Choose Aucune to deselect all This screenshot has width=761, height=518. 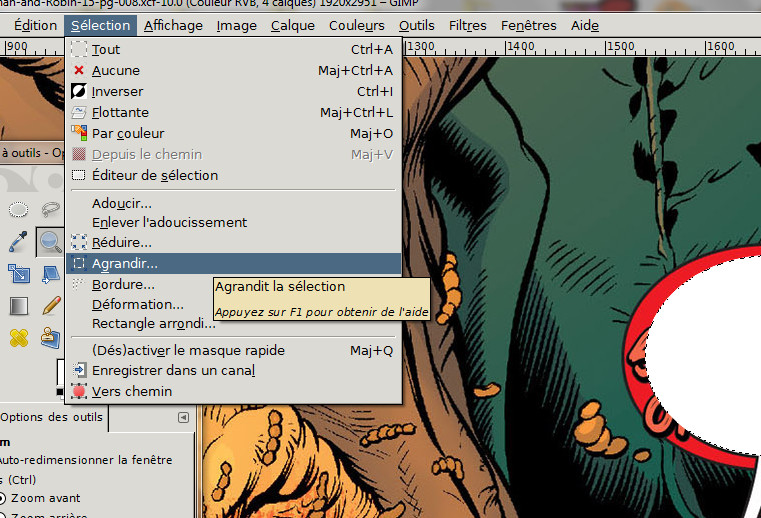coord(233,70)
